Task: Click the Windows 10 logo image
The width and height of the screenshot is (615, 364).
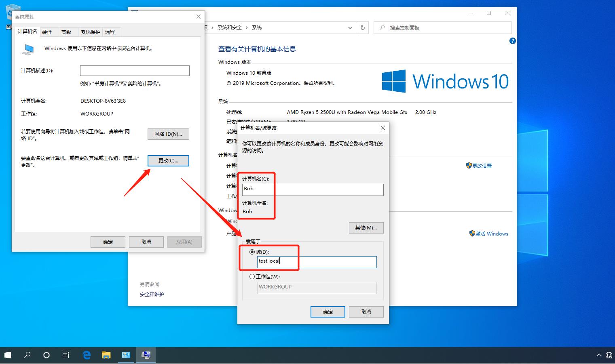Action: 445,81
